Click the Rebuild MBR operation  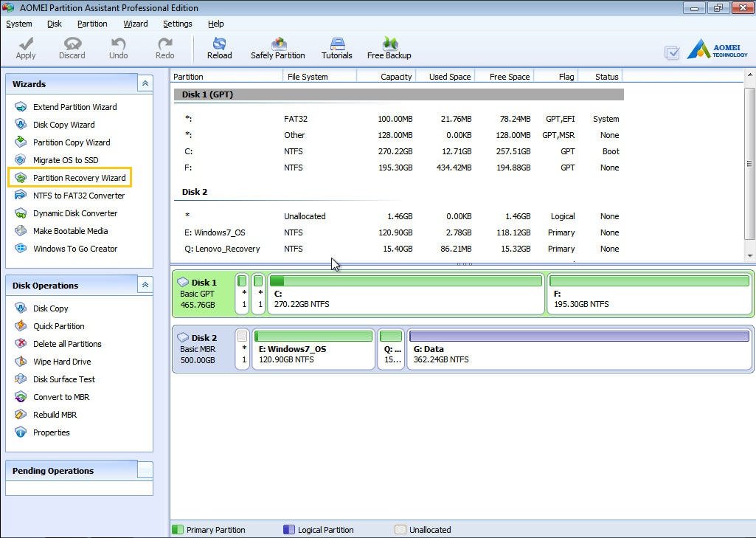55,415
